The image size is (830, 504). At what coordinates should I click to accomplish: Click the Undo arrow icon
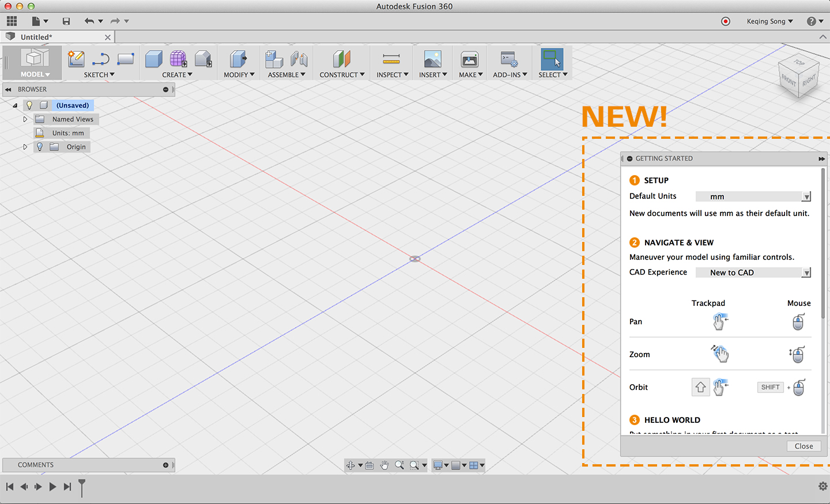pyautogui.click(x=89, y=21)
